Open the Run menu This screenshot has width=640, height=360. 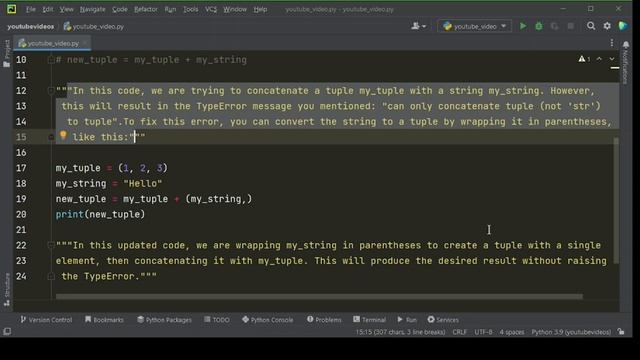point(170,9)
